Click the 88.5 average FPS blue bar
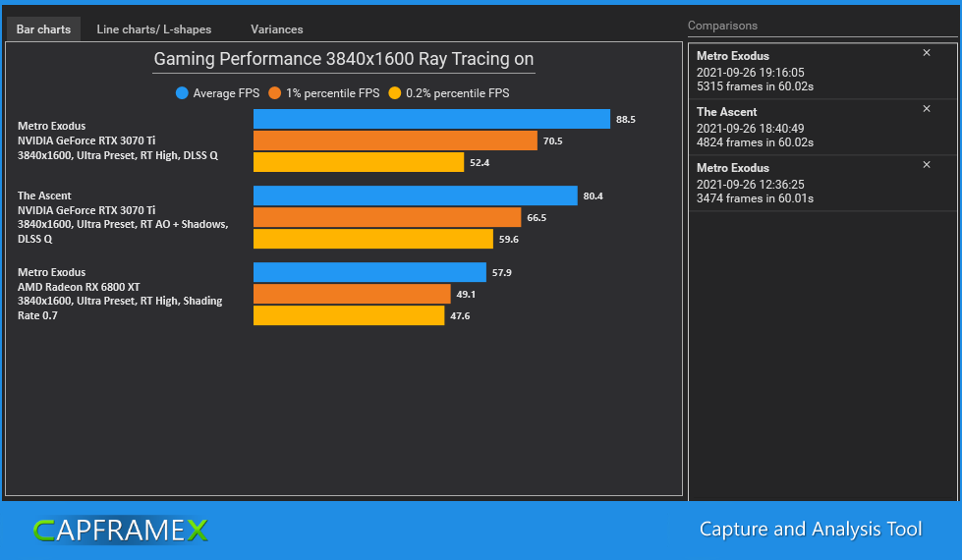Image resolution: width=962 pixels, height=560 pixels. [x=432, y=119]
